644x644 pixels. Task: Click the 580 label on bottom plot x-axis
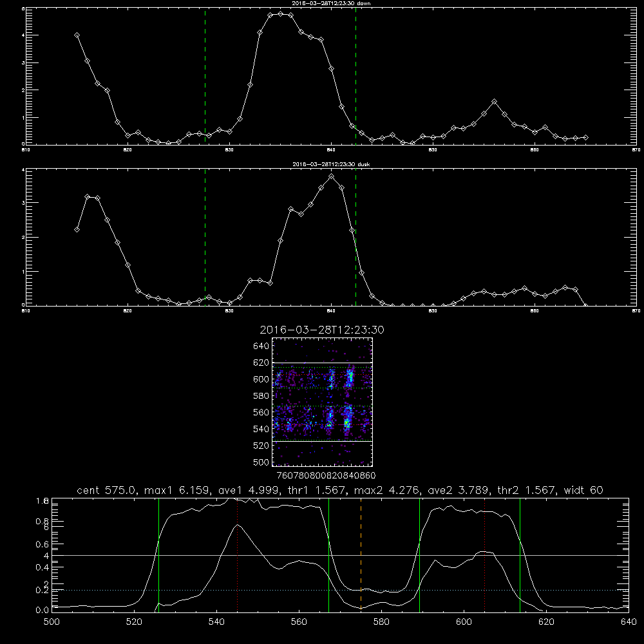pos(381,622)
